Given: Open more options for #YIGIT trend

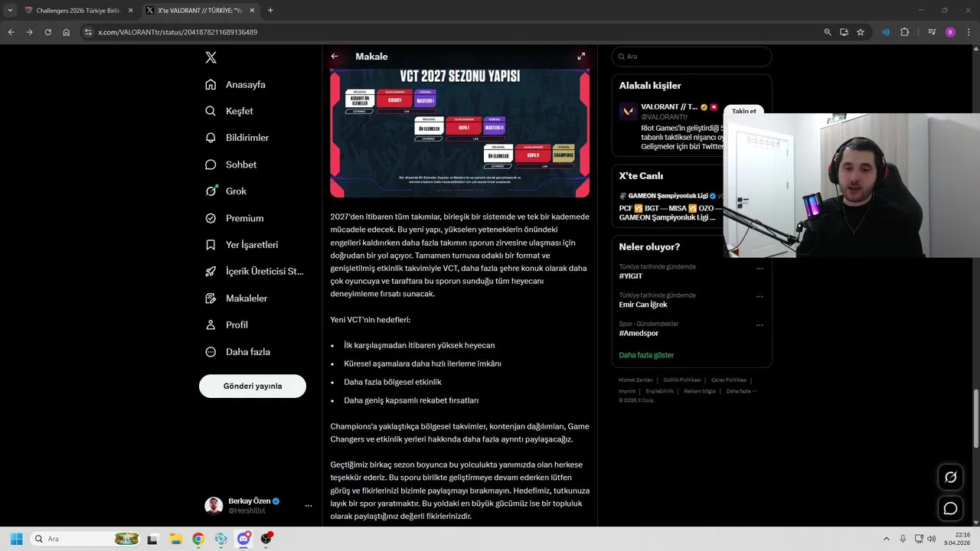Looking at the screenshot, I should click(x=759, y=268).
